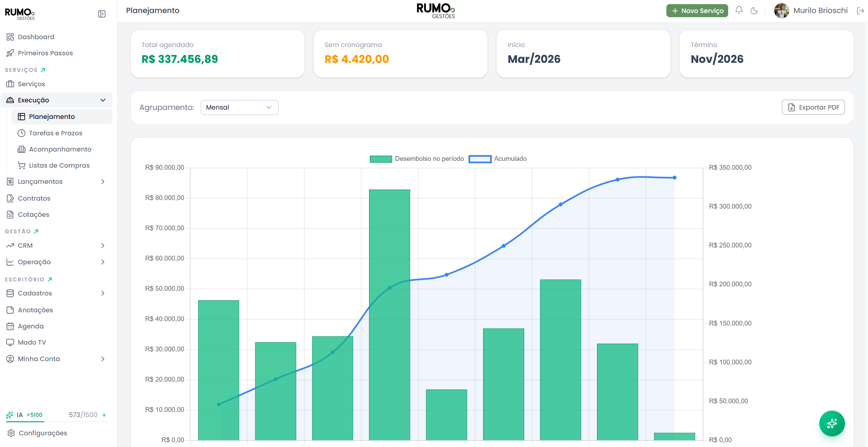Click the Exportar PDF button
This screenshot has width=868, height=447.
coord(813,108)
